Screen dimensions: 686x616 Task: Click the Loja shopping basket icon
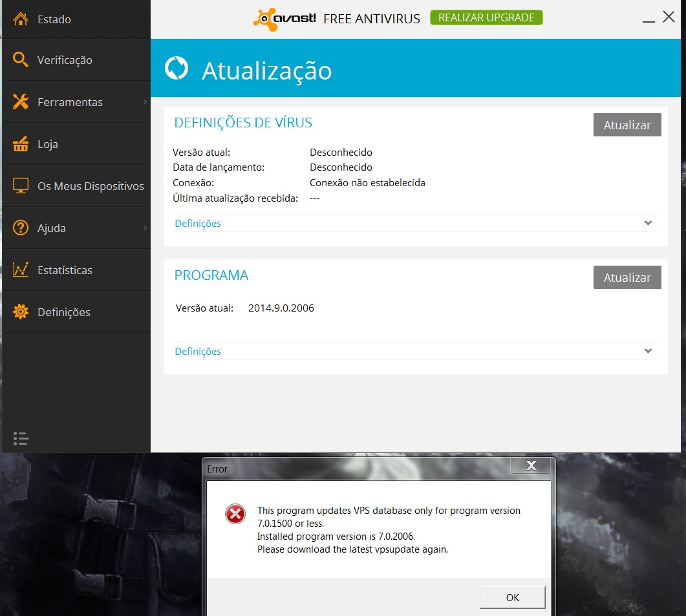pos(21,143)
